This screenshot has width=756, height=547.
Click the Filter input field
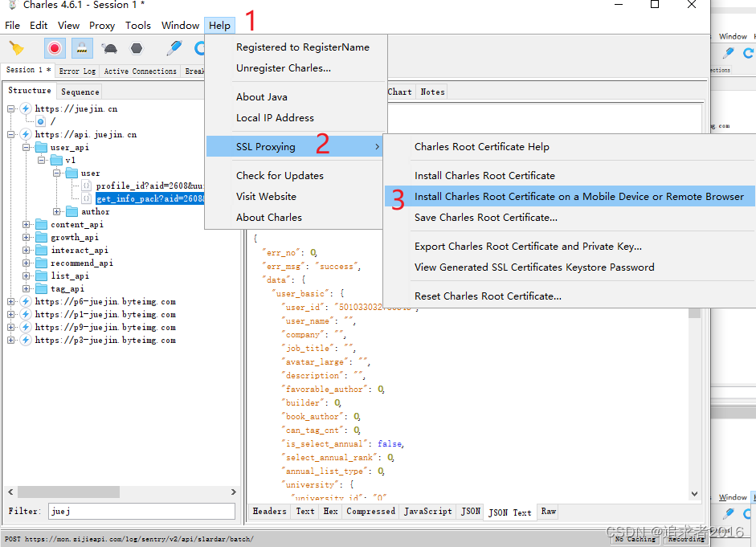pos(141,512)
